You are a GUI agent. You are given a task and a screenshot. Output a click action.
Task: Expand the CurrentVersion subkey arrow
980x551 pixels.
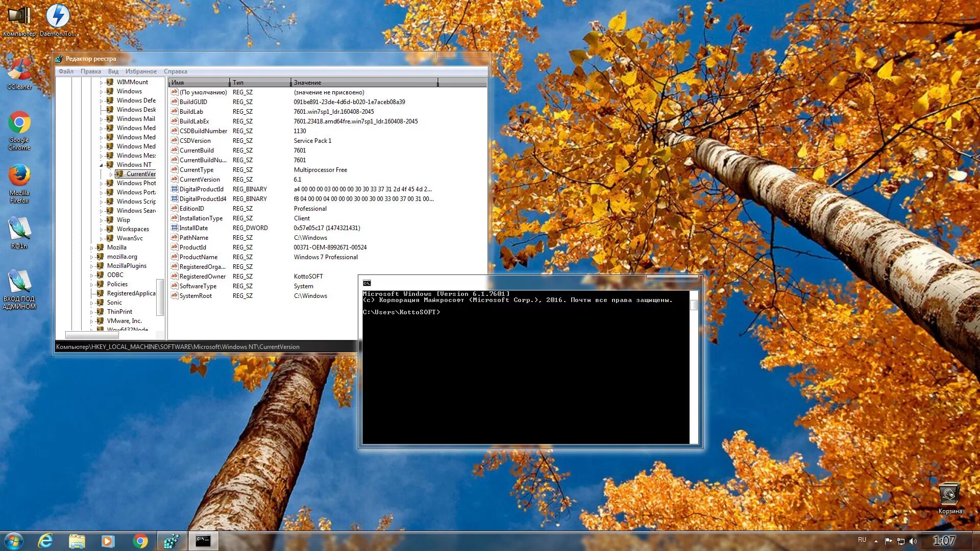[x=111, y=174]
